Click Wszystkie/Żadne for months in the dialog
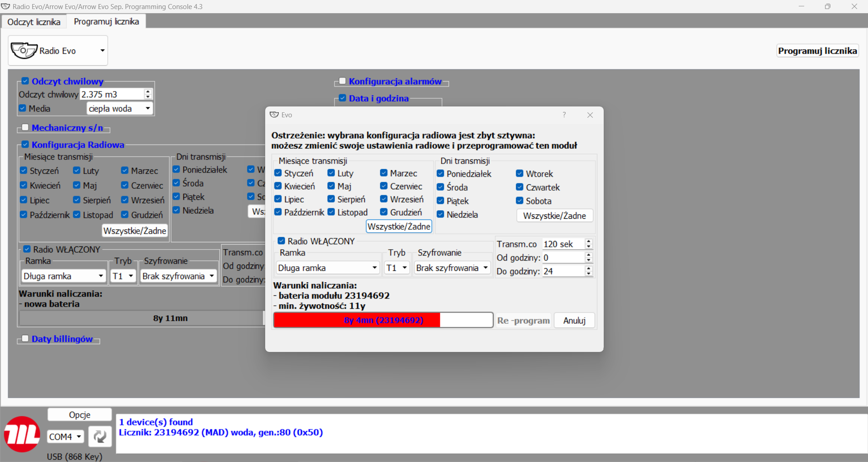Screen dimensions: 868x462 coord(399,226)
